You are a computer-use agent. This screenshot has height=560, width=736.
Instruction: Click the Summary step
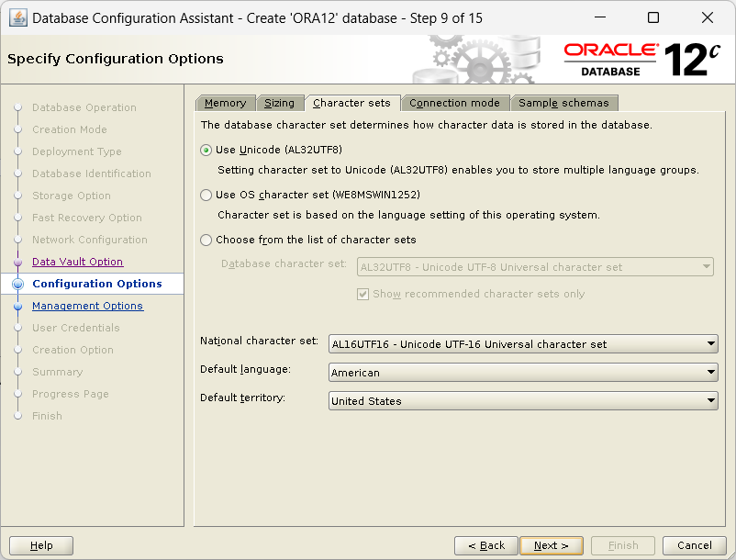(57, 372)
